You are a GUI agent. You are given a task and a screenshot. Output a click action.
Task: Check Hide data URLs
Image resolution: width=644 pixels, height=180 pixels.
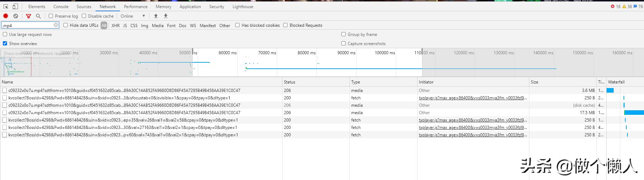click(66, 25)
